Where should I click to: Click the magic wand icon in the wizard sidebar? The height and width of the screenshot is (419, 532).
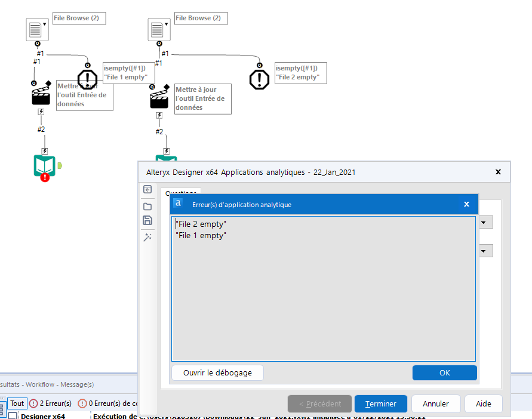tap(147, 236)
